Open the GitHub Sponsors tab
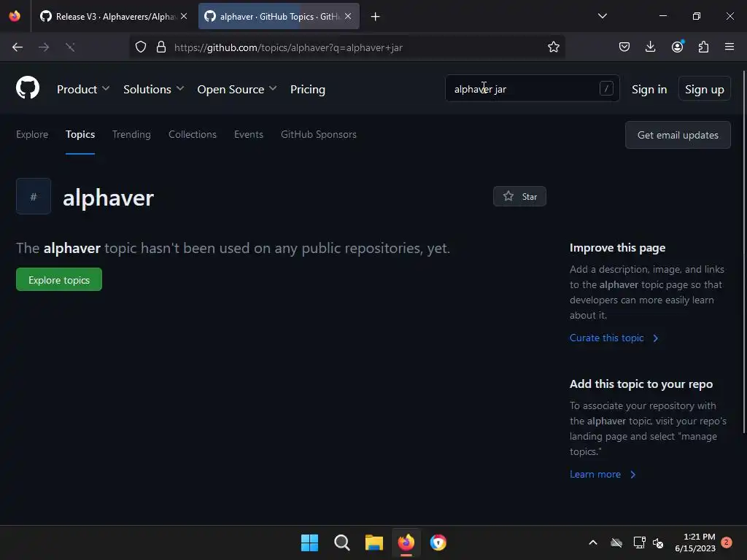Viewport: 747px width, 560px height. pyautogui.click(x=319, y=134)
